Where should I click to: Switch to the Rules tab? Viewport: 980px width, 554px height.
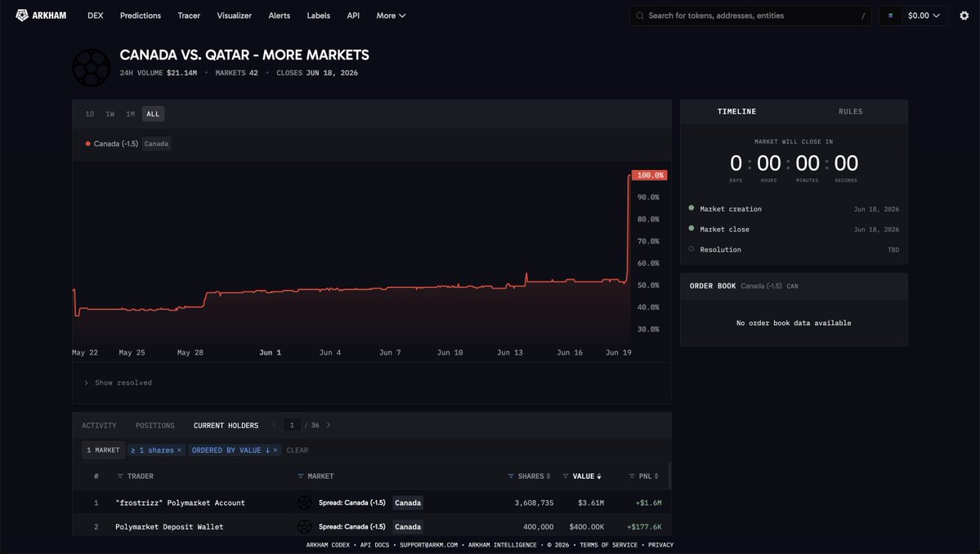tap(850, 112)
